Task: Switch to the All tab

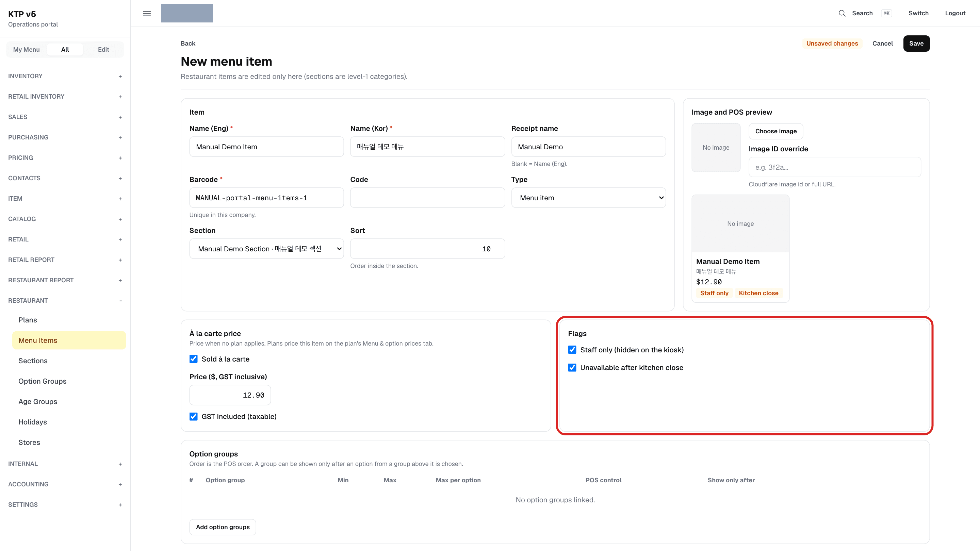Action: (65, 49)
